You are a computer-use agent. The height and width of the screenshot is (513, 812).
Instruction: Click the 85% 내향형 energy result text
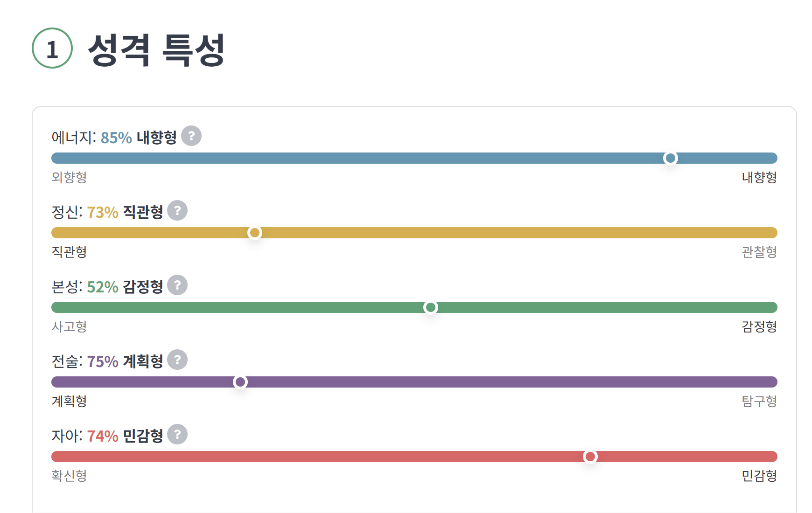(x=139, y=138)
